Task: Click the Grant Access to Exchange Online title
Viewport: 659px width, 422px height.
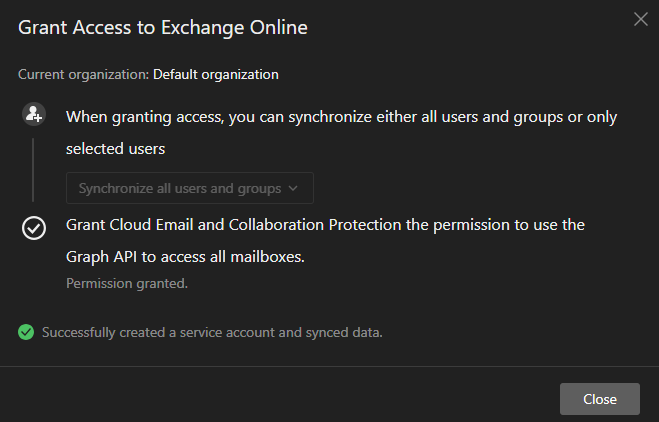Action: (163, 28)
